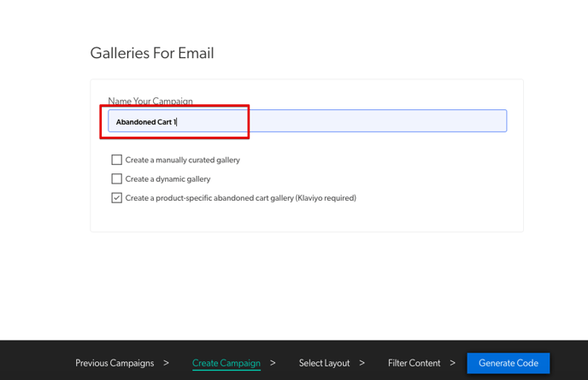Click the Name Your Campaign label
Image resolution: width=588 pixels, height=380 pixels.
coord(150,101)
